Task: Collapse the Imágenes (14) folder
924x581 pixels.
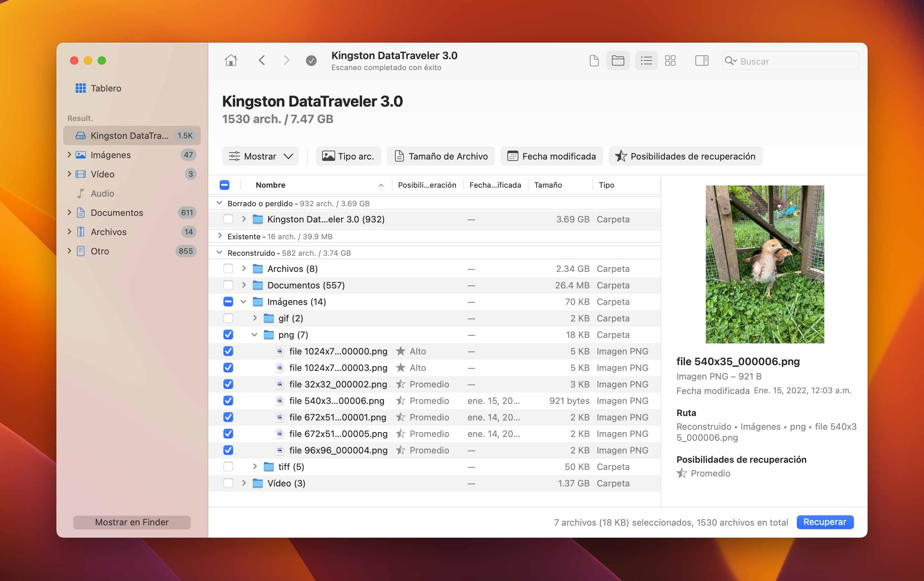Action: [244, 302]
